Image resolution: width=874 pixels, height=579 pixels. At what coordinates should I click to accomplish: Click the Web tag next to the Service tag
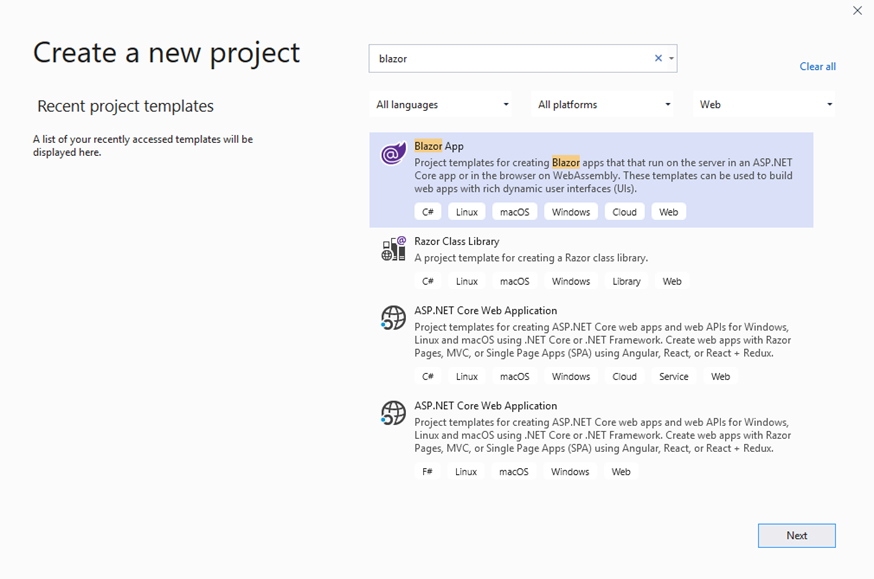[x=720, y=377]
